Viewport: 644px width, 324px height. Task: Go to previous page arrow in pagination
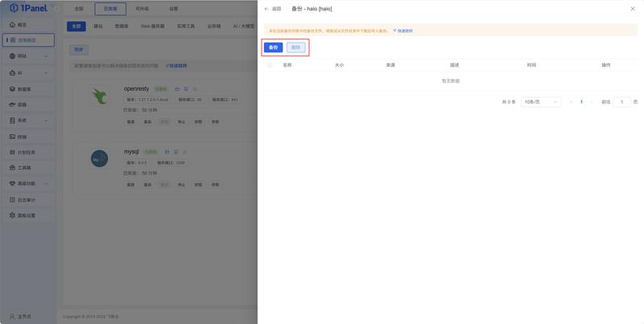(571, 102)
